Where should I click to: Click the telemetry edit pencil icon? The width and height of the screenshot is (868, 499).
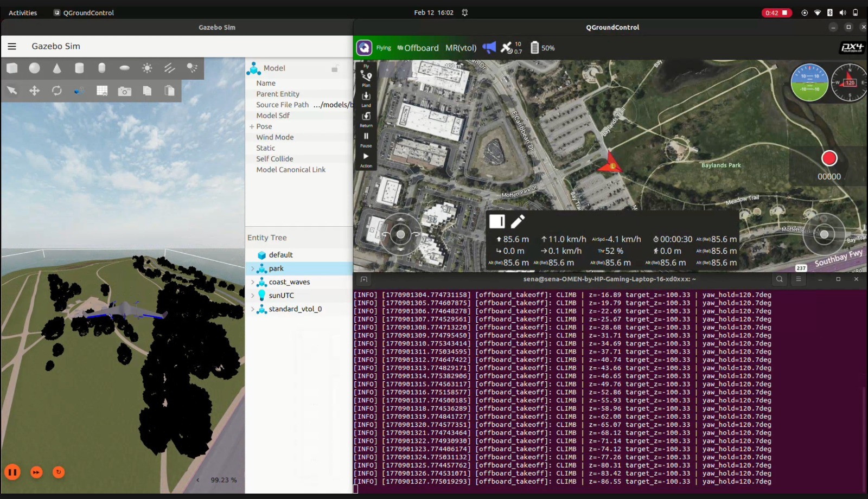click(518, 221)
